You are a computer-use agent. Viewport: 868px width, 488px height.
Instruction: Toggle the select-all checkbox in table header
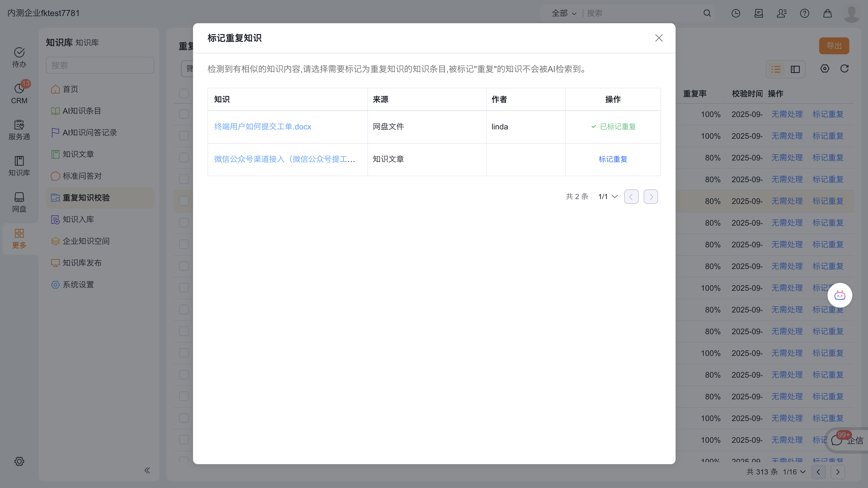184,93
